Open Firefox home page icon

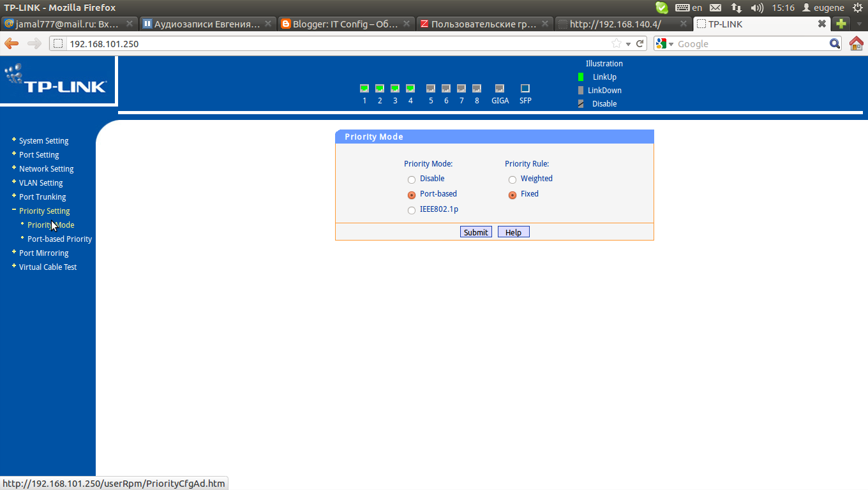tap(857, 43)
